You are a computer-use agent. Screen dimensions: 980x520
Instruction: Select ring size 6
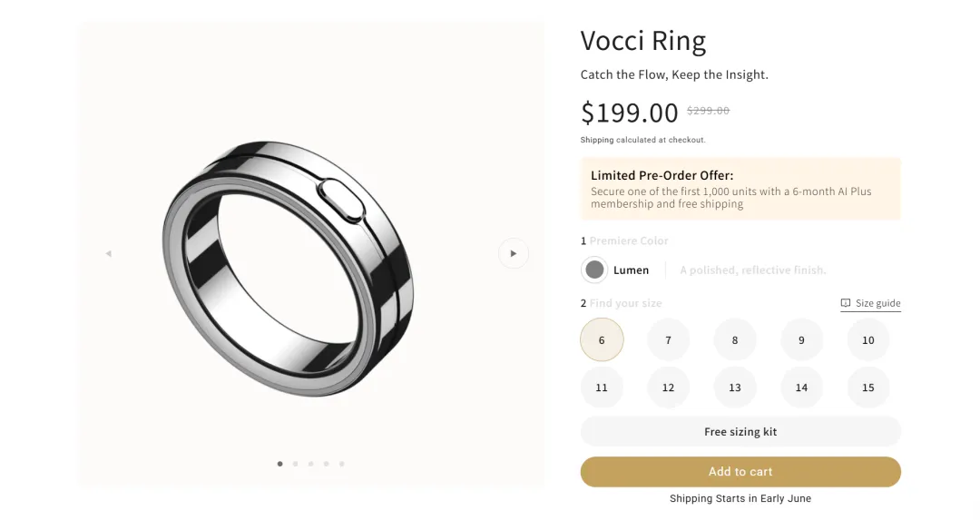[602, 340]
